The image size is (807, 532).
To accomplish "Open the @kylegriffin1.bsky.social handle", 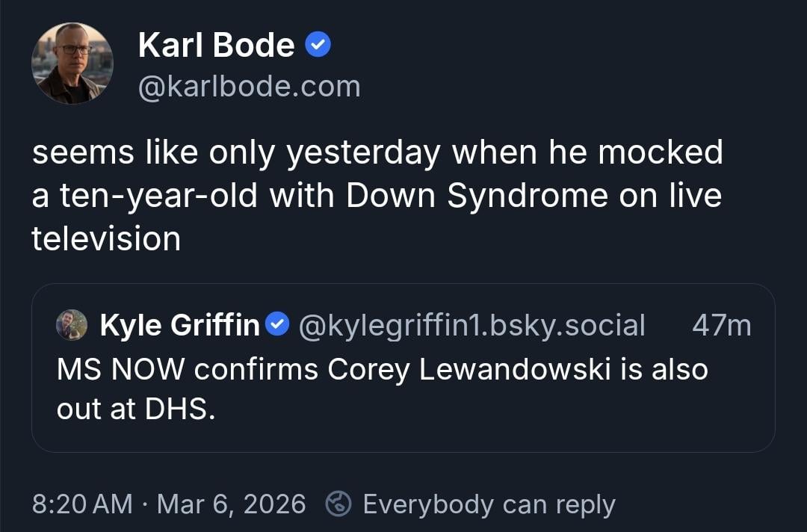I will click(x=471, y=325).
